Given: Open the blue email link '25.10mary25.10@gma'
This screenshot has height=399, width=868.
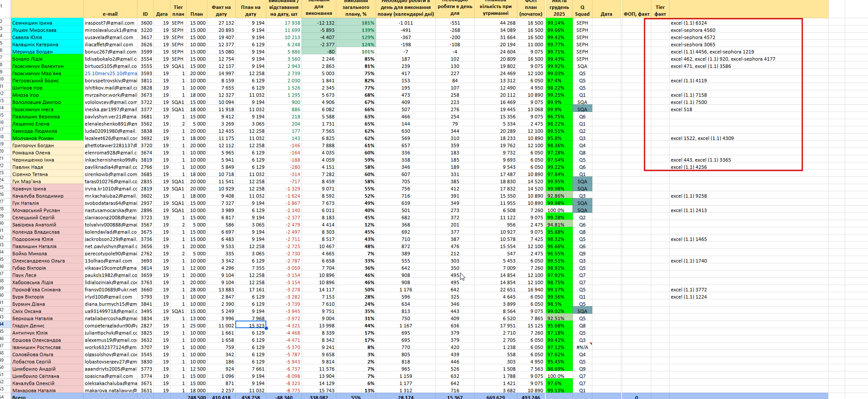Looking at the screenshot, I should [x=110, y=73].
